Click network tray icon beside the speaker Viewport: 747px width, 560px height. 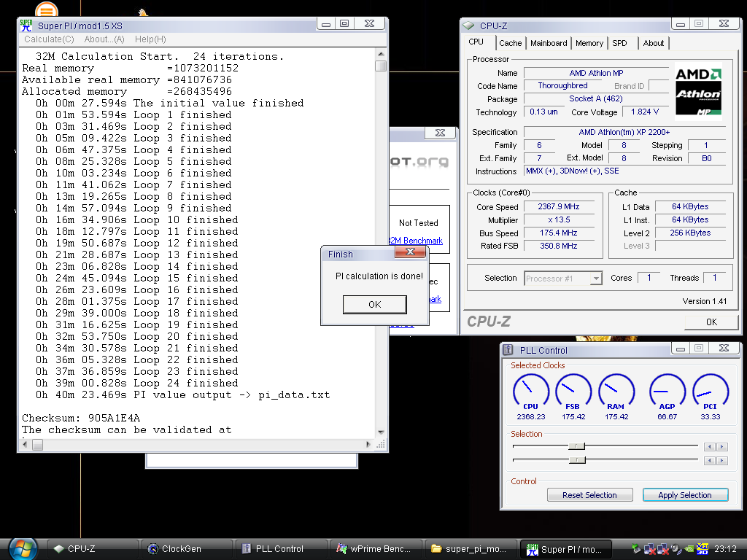coord(662,549)
